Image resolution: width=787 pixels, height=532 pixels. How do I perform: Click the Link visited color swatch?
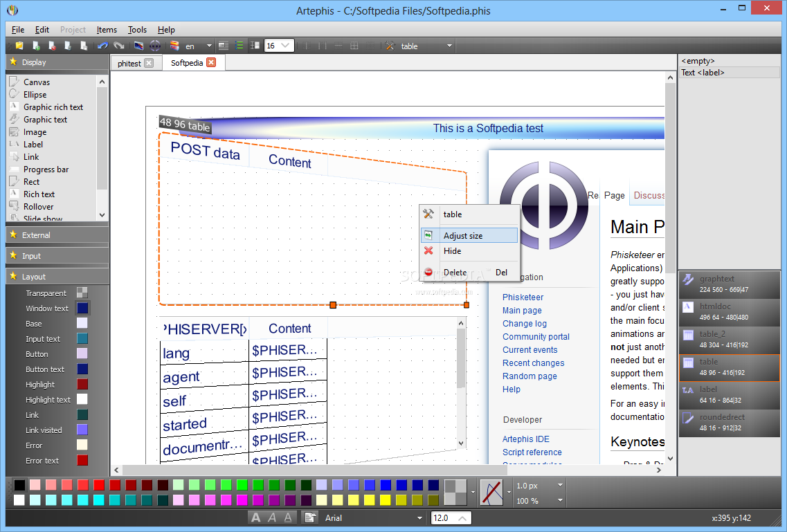pyautogui.click(x=82, y=430)
